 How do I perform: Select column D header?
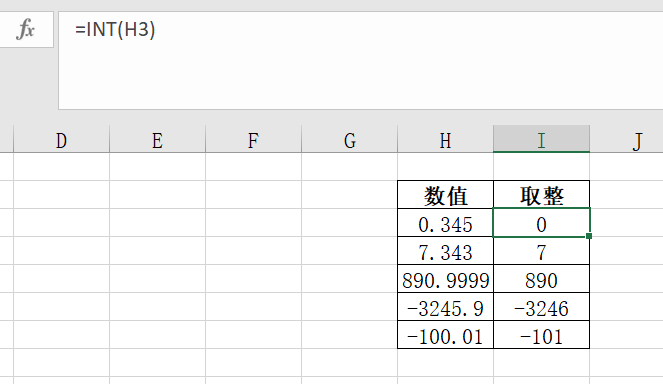(x=61, y=139)
